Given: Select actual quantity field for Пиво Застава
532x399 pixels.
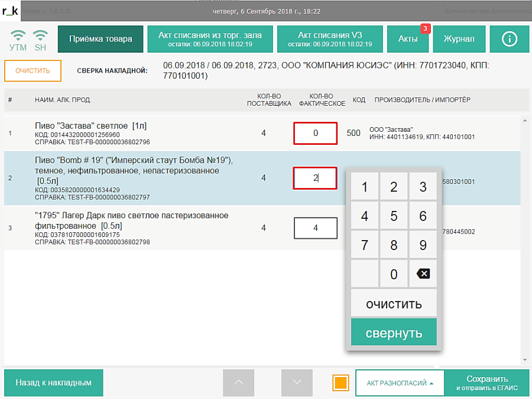Looking at the screenshot, I should (315, 133).
